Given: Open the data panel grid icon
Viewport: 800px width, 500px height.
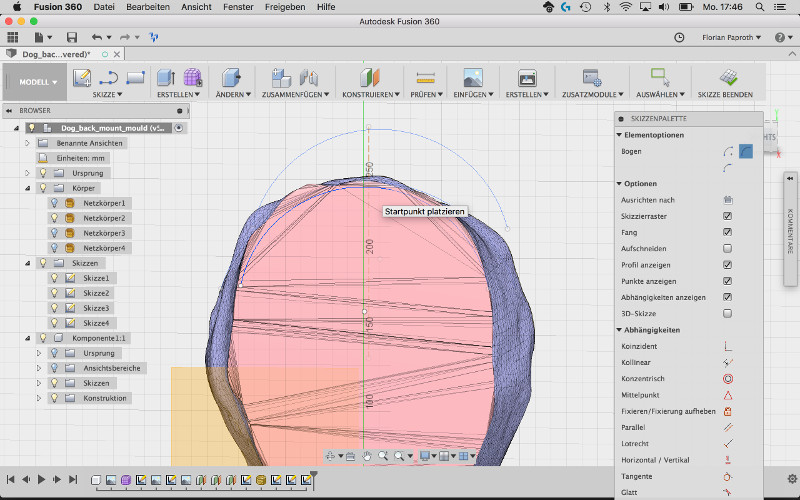Looking at the screenshot, I should coord(13,37).
